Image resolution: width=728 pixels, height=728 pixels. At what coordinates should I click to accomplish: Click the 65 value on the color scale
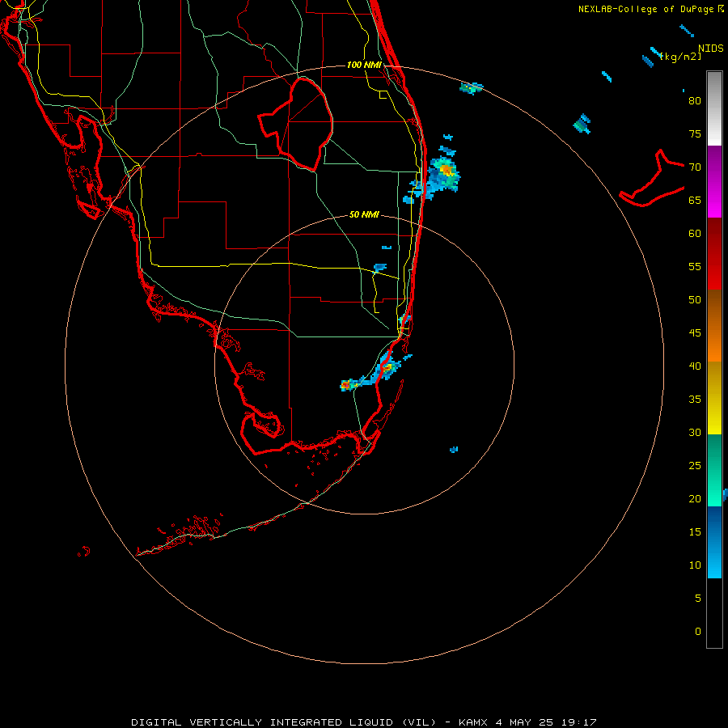point(695,200)
